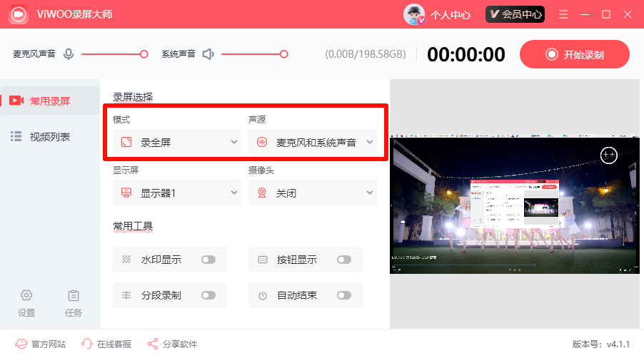644x358 pixels.
Task: Click the ViWOO app logo icon
Action: (x=18, y=14)
